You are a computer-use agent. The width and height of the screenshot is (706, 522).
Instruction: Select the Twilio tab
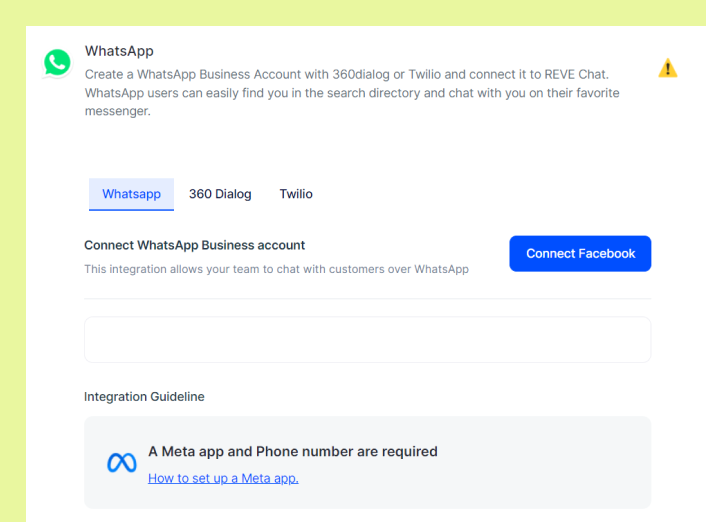click(296, 194)
